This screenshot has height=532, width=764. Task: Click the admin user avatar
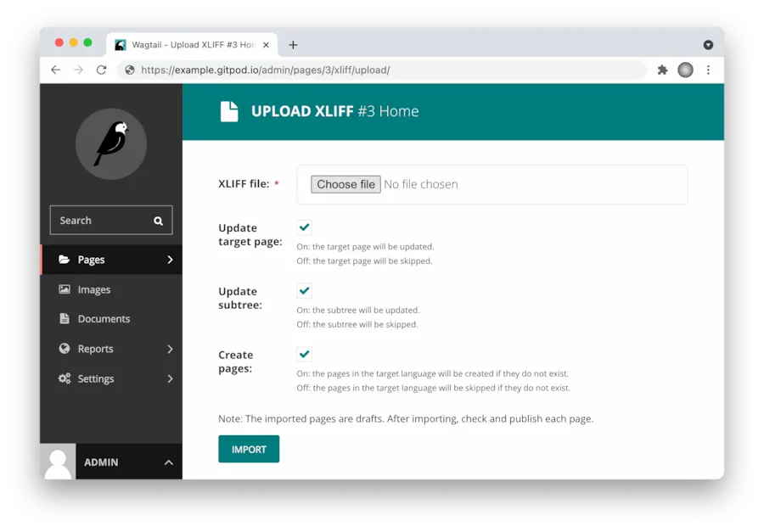tap(58, 462)
